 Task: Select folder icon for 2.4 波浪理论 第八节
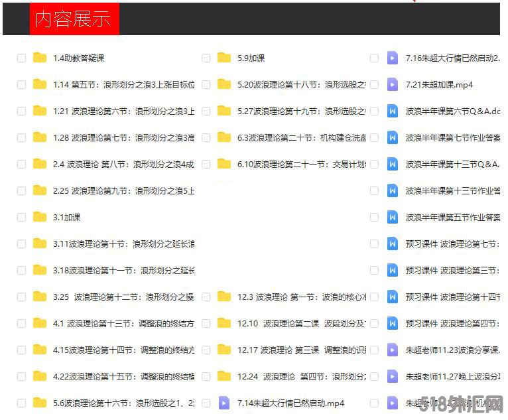(40, 164)
